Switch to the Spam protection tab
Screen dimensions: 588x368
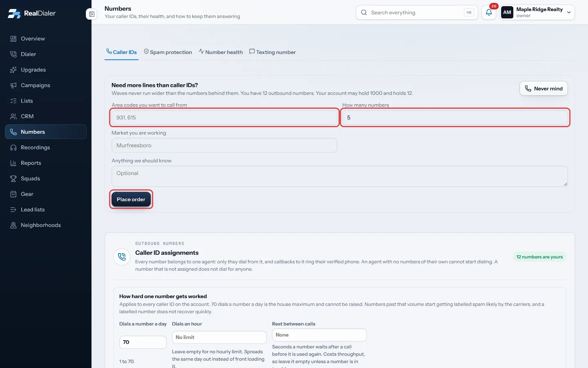pyautogui.click(x=168, y=52)
